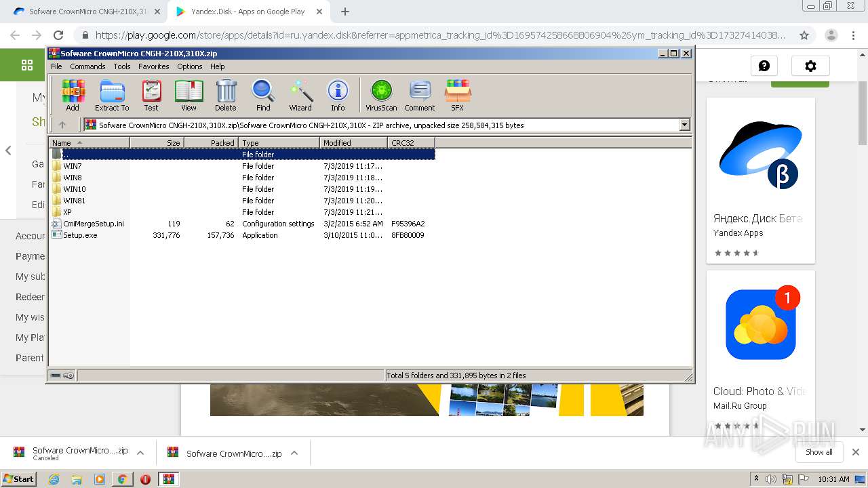Screen dimensions: 868x488
Task: Open Google Play settings gear
Action: click(x=810, y=66)
